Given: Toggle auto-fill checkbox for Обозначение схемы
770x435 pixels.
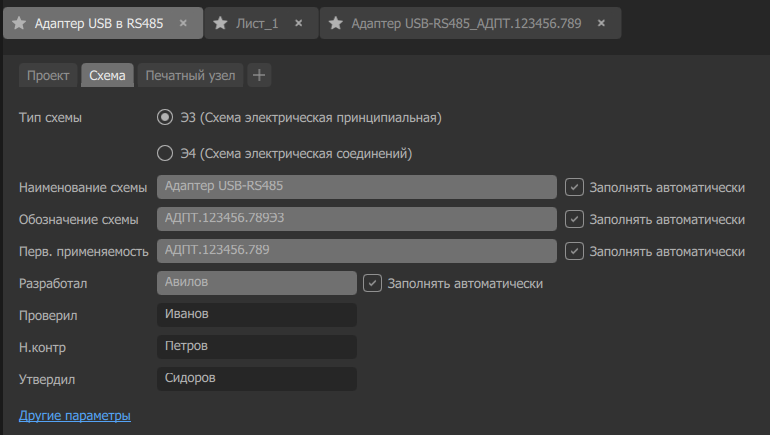Looking at the screenshot, I should (574, 219).
